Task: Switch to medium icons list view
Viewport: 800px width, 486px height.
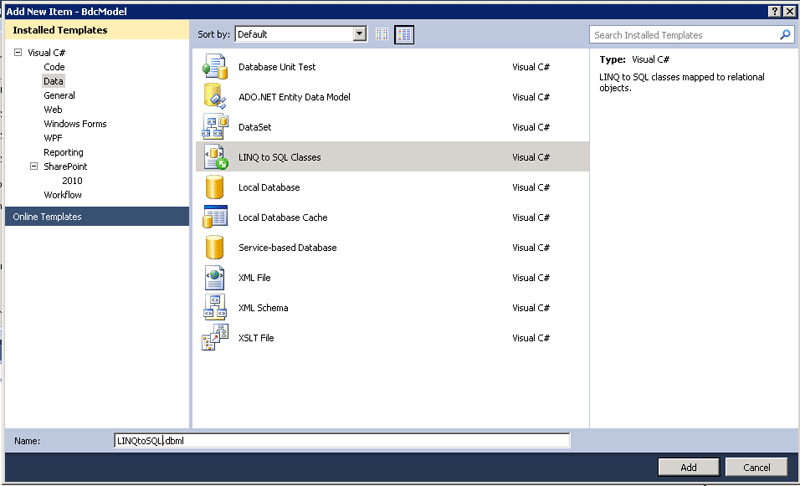Action: [404, 35]
